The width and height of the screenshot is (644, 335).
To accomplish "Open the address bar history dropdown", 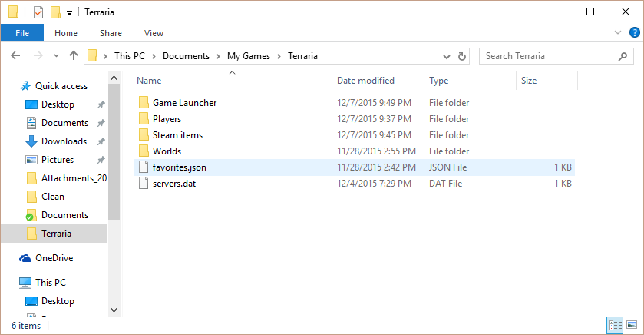I will point(447,56).
